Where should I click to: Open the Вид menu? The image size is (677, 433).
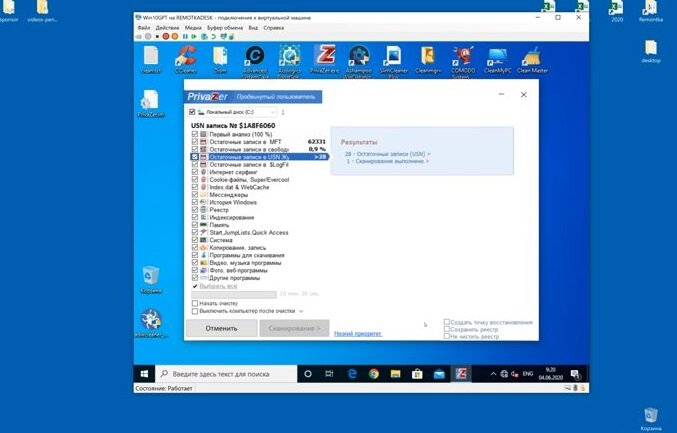(253, 28)
